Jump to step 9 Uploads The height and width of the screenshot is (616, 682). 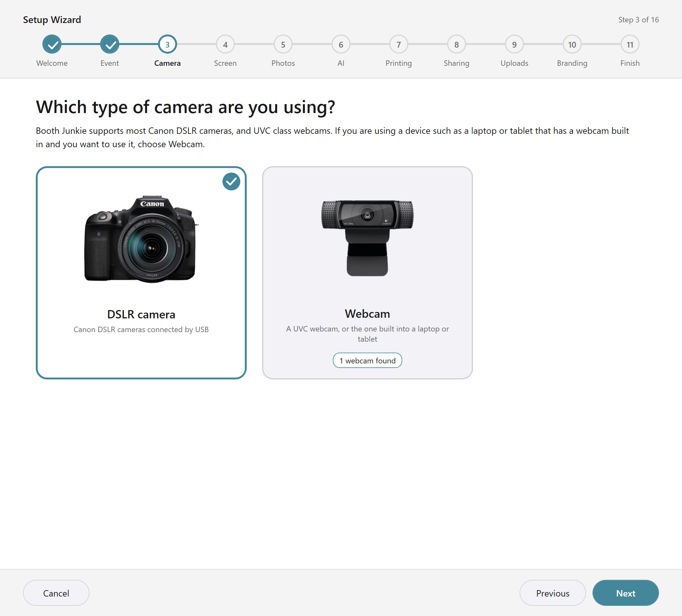514,44
